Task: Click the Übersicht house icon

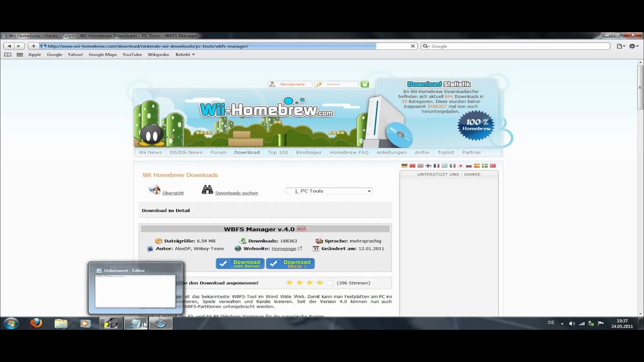Action: [154, 190]
